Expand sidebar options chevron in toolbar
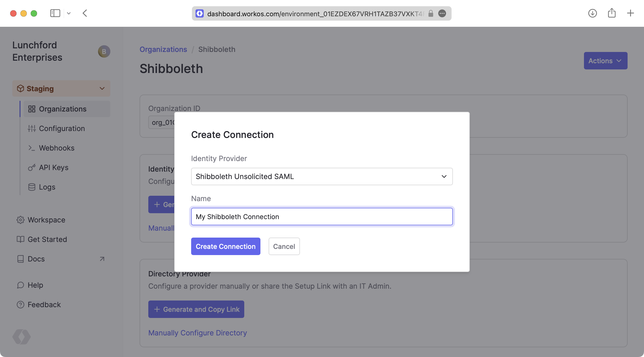 (69, 13)
